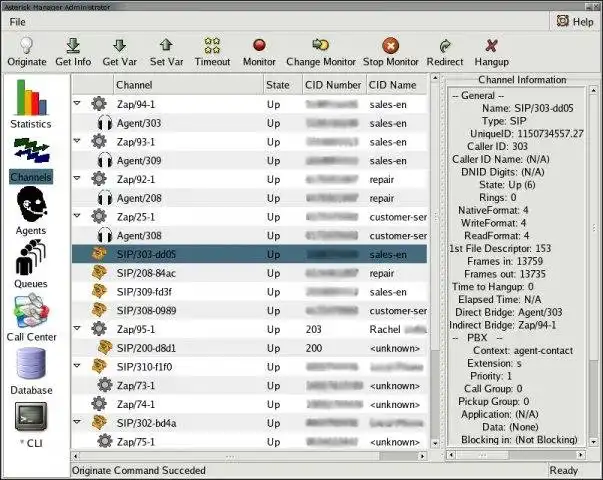Click the phone icon of SIP/208-84ac
The image size is (603, 480).
click(99, 273)
